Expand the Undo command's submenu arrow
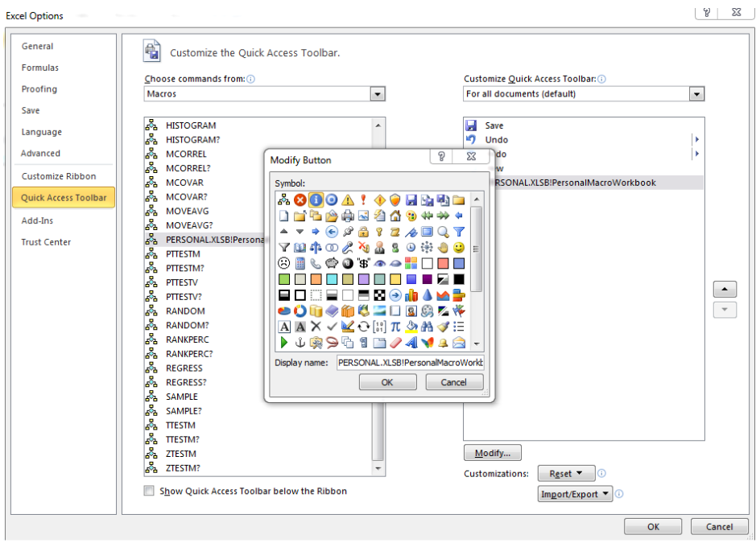The height and width of the screenshot is (543, 756). (696, 140)
